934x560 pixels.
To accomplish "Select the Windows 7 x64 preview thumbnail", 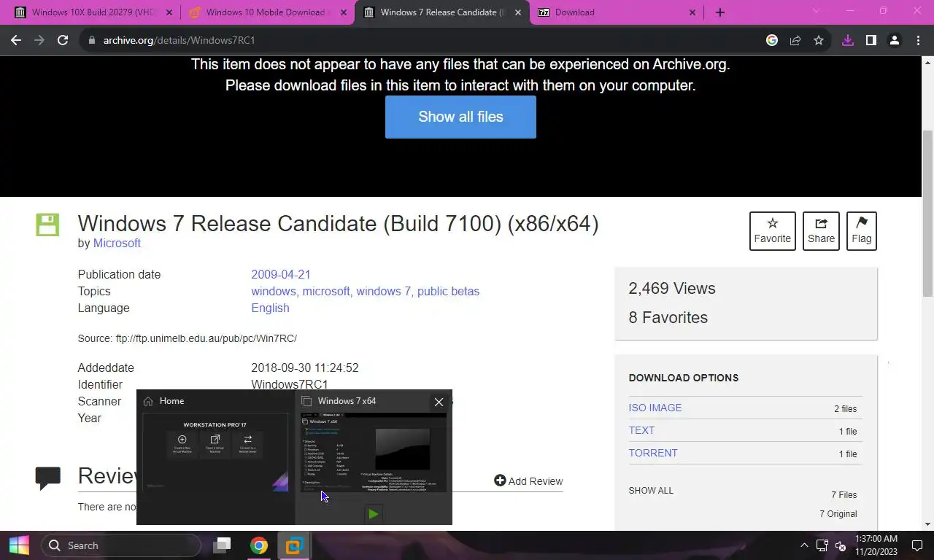I will (374, 452).
